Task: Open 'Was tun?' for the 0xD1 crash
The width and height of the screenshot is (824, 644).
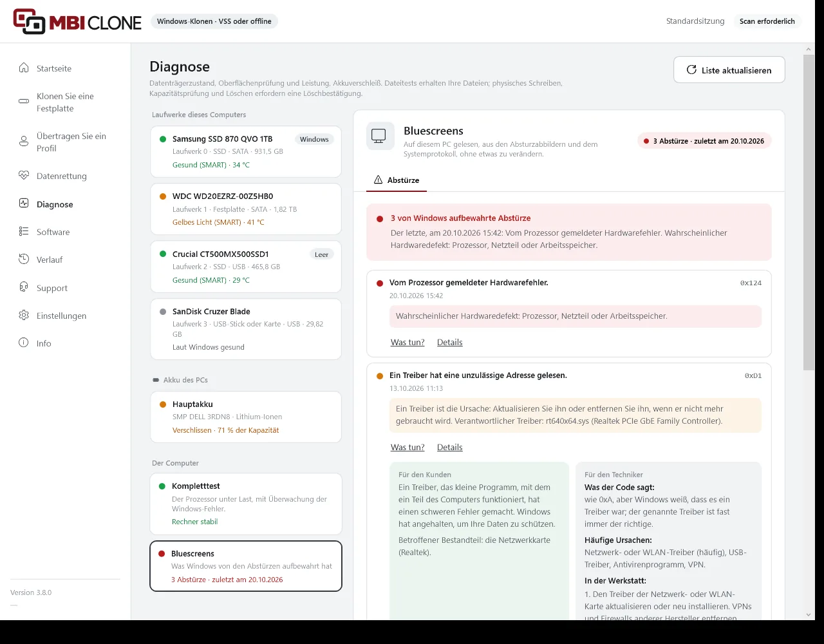Action: 407,448
